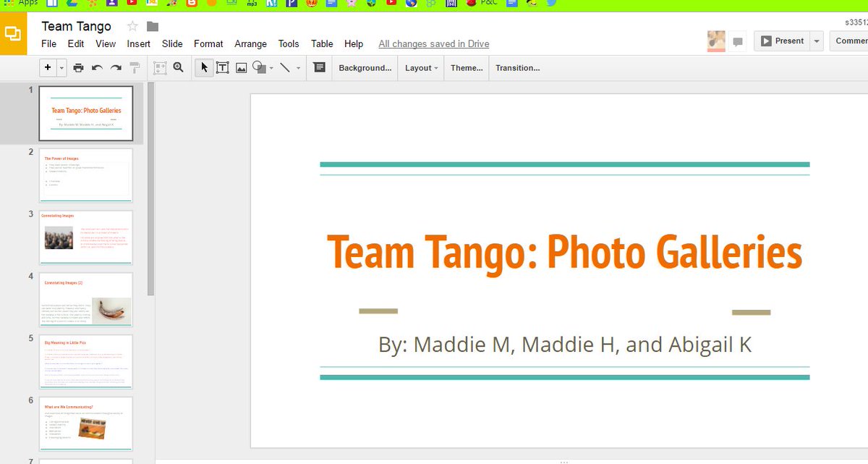
Task: Click the insert comment icon in toolbar
Action: [319, 67]
